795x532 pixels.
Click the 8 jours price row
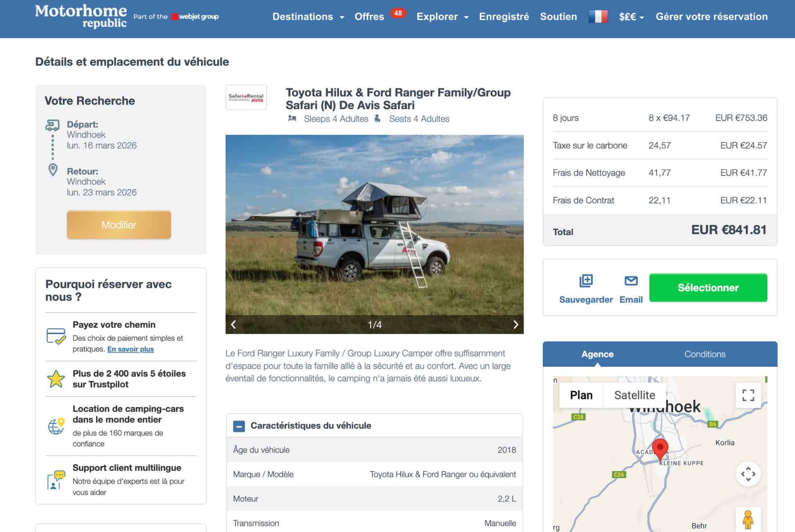click(660, 118)
